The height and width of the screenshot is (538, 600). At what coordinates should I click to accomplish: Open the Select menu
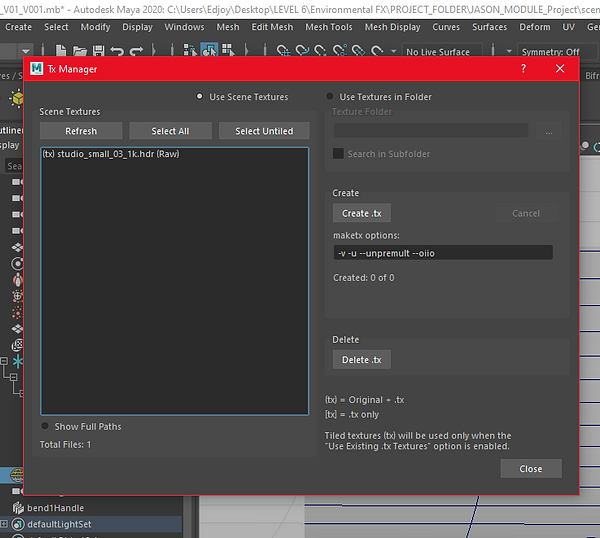[x=56, y=27]
